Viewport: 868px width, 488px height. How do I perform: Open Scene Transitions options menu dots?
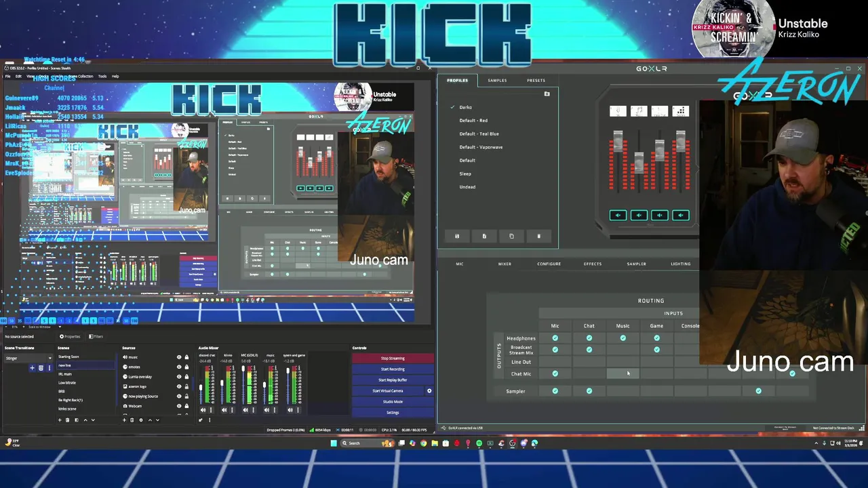coord(50,368)
